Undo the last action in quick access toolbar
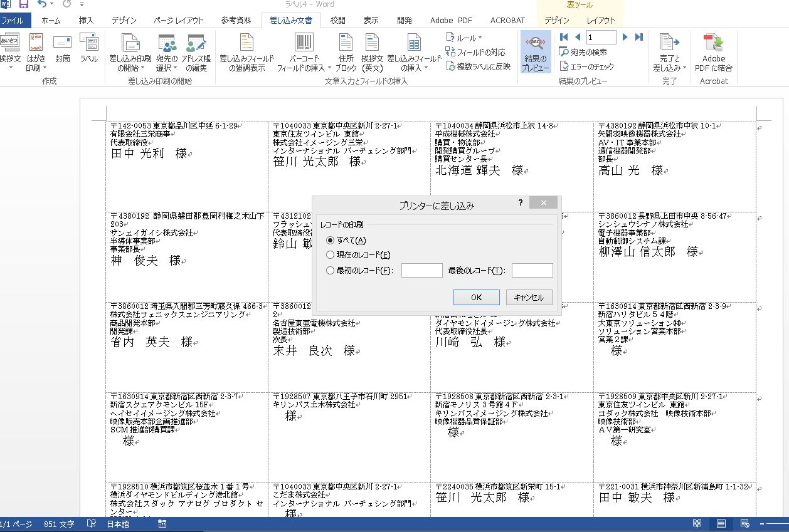The width and height of the screenshot is (789, 532). [41, 4]
